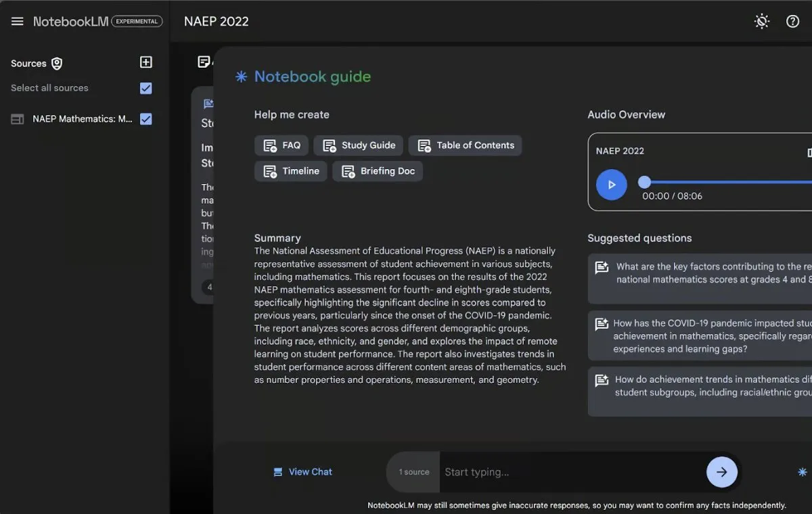Toggle light/dark theme icon
The width and height of the screenshot is (812, 514).
[762, 22]
